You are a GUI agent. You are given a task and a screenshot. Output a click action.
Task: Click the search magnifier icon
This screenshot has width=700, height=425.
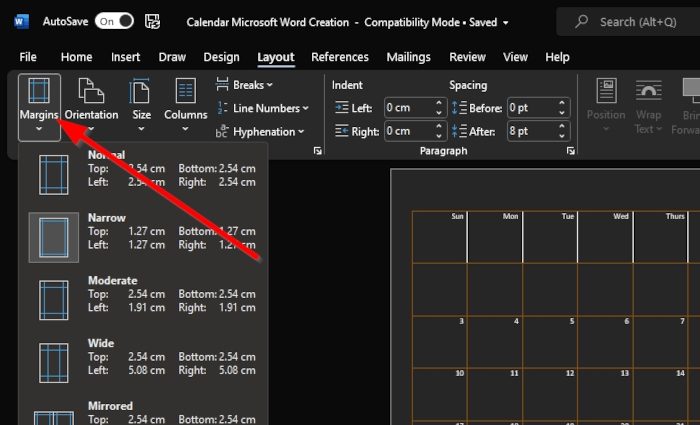coord(581,21)
